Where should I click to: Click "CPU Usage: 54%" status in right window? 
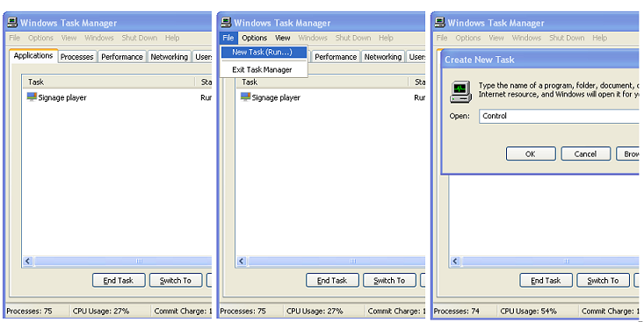click(x=529, y=311)
